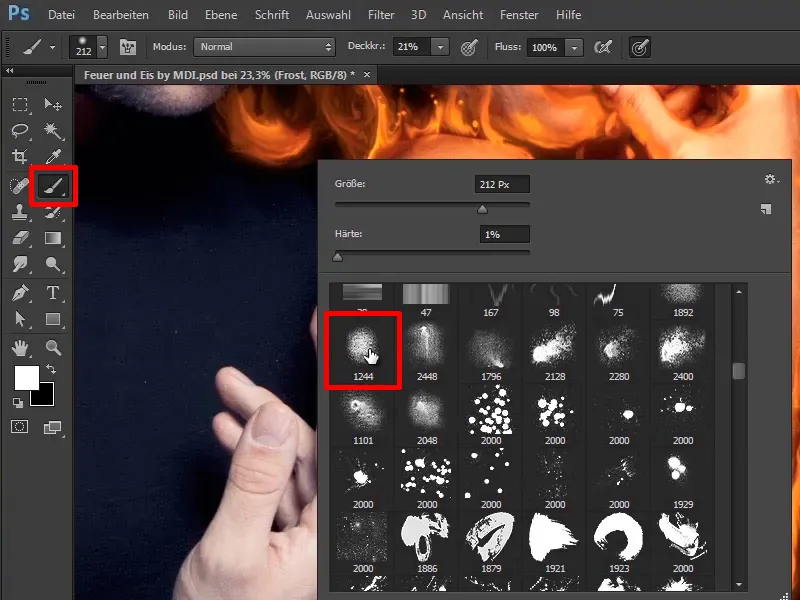Click the Fluss 100% value field
The image size is (800, 600).
point(546,47)
